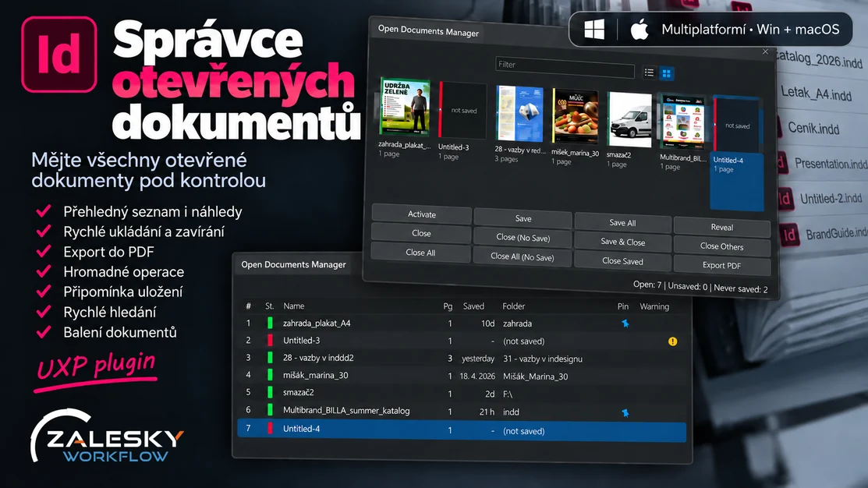The height and width of the screenshot is (488, 868).
Task: Click BrandGuide.indd in background file list
Action: (836, 233)
